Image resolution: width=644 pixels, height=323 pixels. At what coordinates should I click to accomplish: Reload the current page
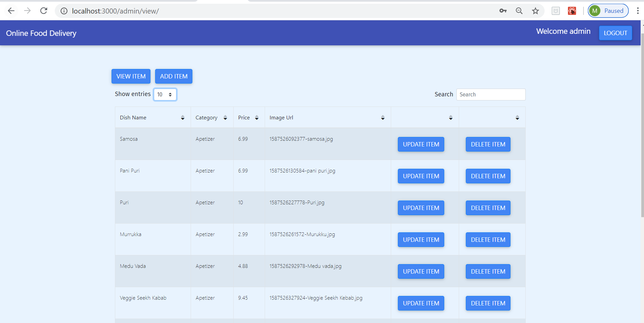(44, 11)
